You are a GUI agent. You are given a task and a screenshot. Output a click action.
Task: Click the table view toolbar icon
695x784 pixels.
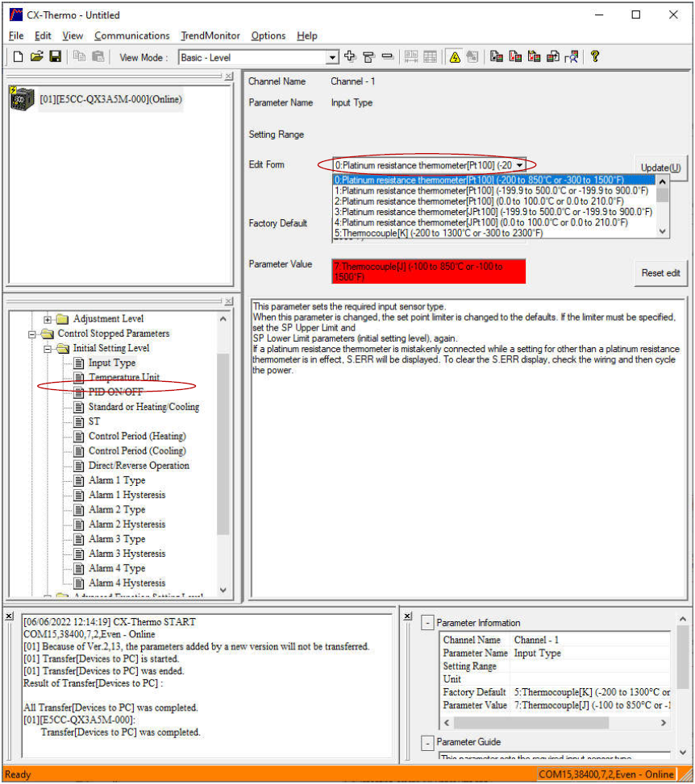430,57
